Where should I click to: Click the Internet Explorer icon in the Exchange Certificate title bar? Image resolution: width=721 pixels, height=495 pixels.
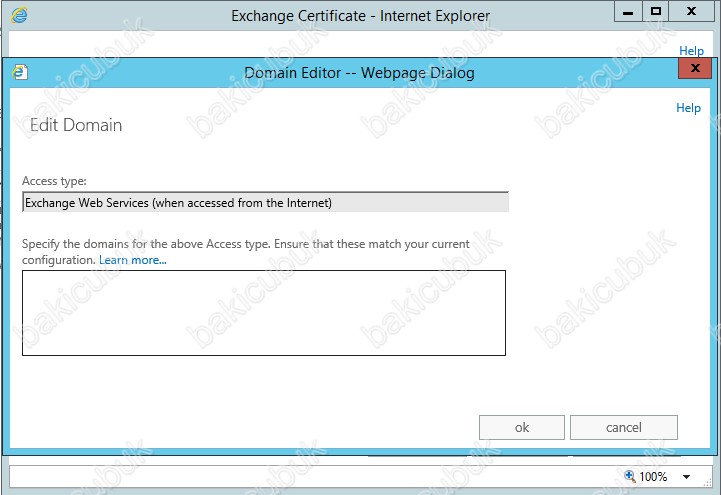click(x=19, y=15)
